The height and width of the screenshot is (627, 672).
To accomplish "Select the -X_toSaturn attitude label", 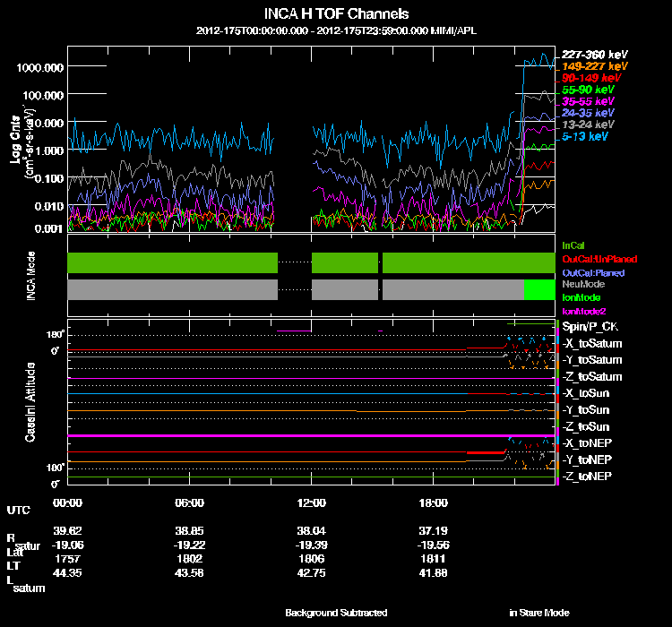I will pyautogui.click(x=591, y=344).
